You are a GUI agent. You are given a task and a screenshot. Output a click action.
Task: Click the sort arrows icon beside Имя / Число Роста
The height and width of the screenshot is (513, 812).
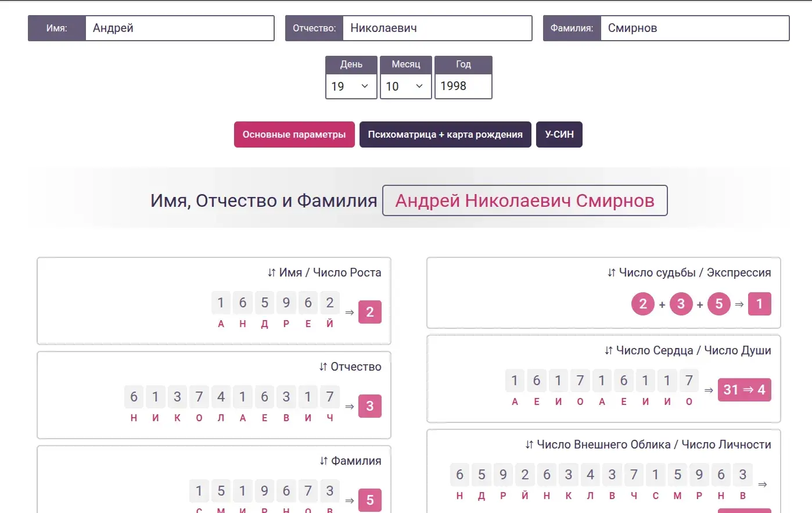tap(271, 272)
